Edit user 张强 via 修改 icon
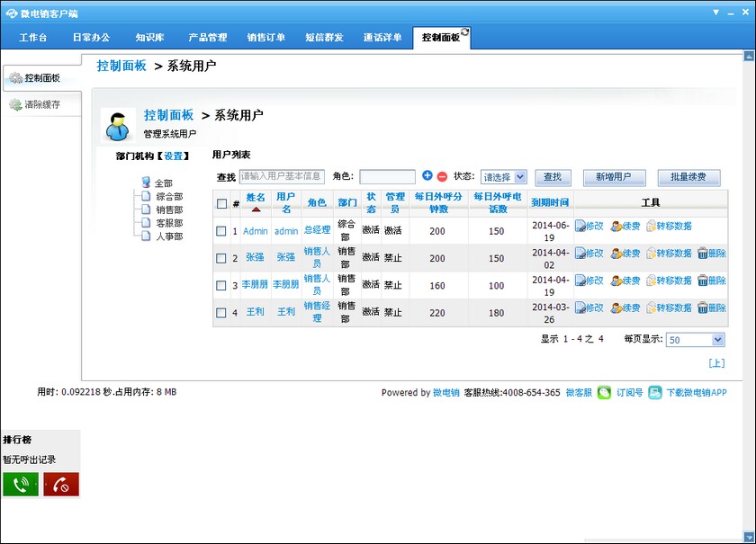The height and width of the screenshot is (544, 756). pos(580,253)
